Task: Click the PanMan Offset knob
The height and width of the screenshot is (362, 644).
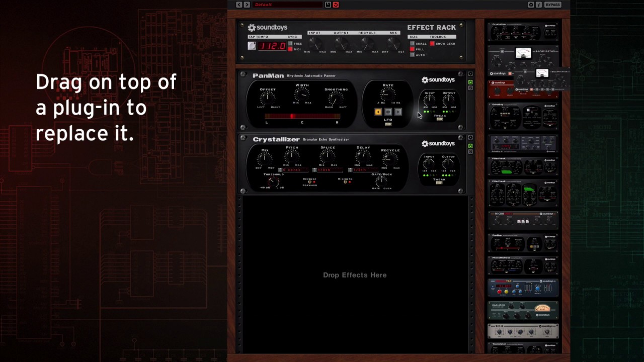Action: [x=268, y=99]
